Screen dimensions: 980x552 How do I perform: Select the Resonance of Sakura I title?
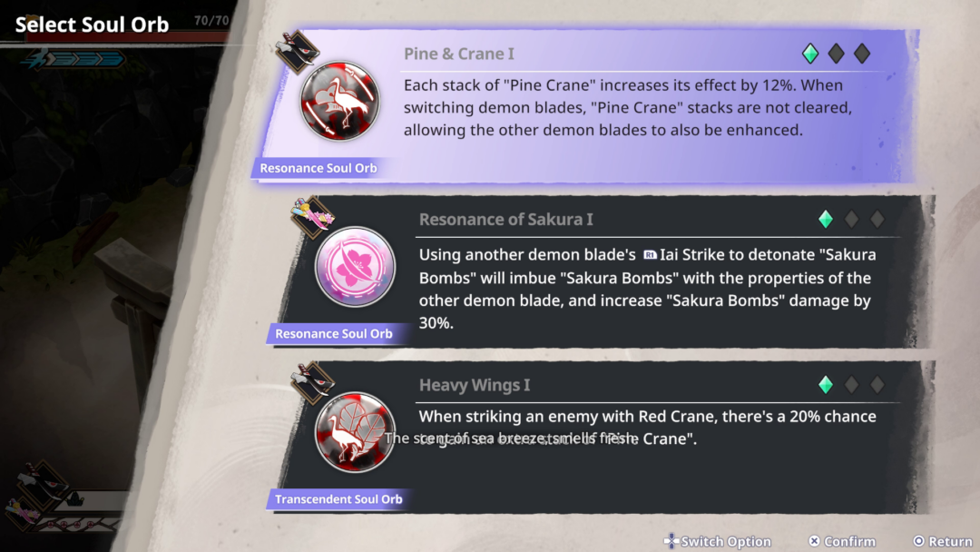(x=505, y=220)
